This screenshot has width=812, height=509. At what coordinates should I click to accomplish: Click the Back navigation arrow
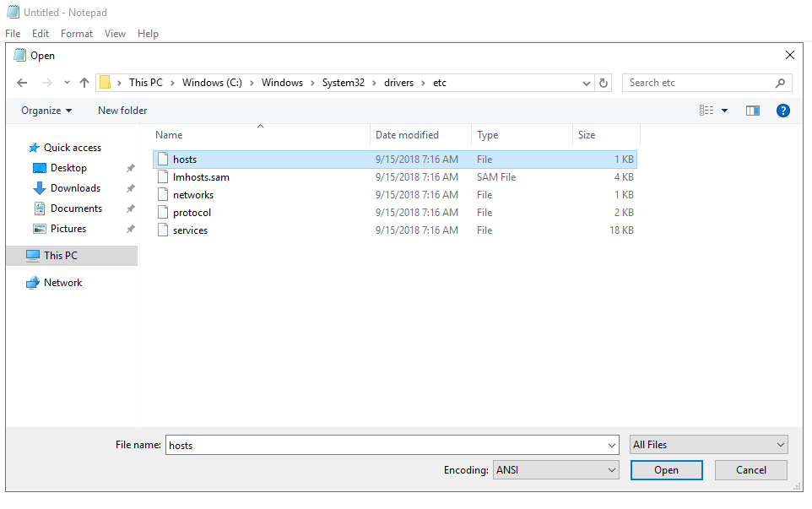pos(22,83)
